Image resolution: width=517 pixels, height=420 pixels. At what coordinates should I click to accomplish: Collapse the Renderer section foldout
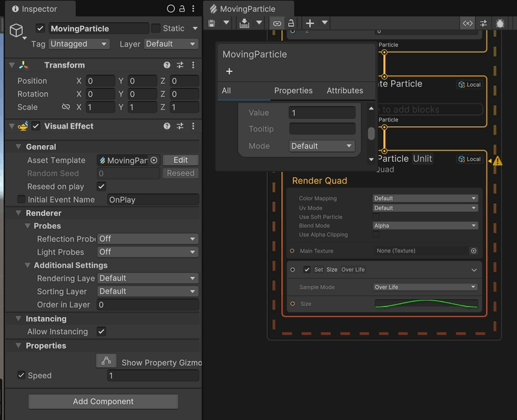[19, 213]
